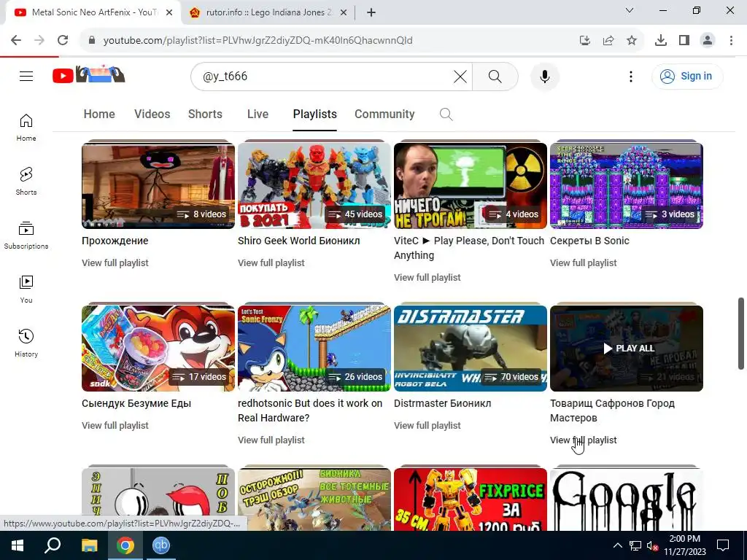Switch to rutor.info Lego Indiana Jones tab

268,12
